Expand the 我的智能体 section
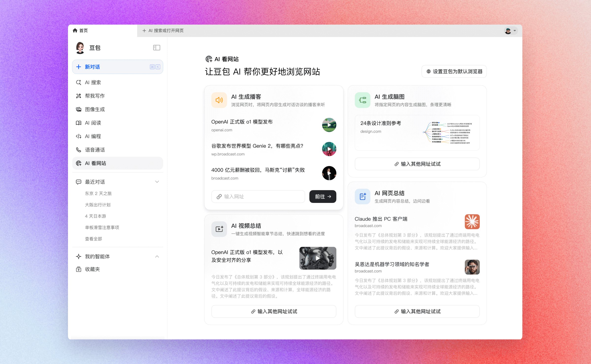 (157, 256)
